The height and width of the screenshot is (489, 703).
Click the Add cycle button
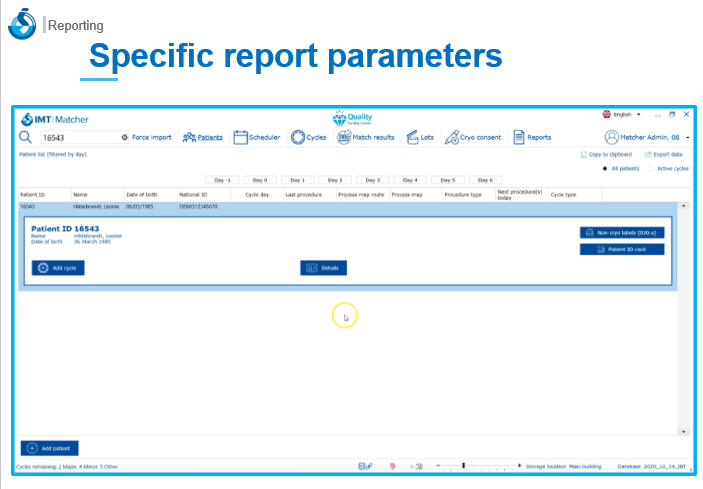click(58, 268)
